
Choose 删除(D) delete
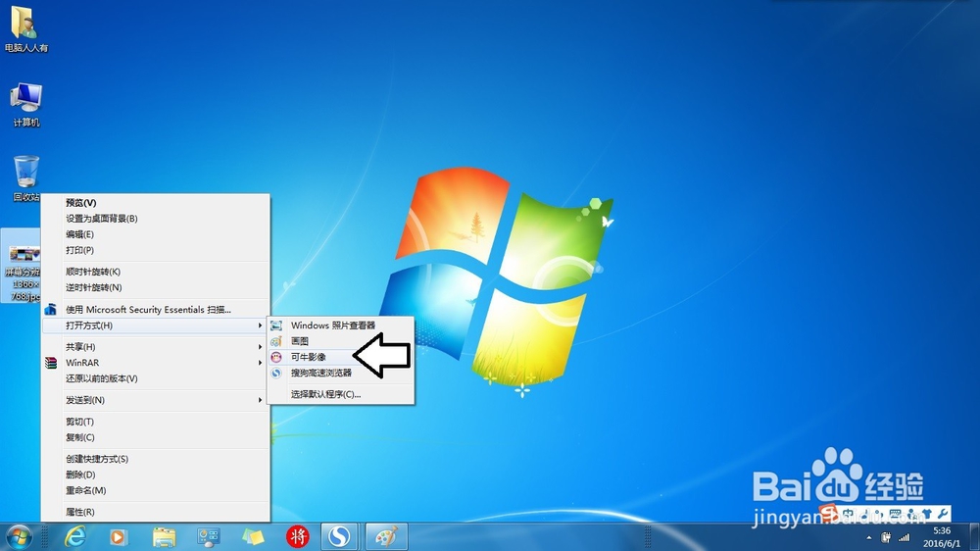156,475
